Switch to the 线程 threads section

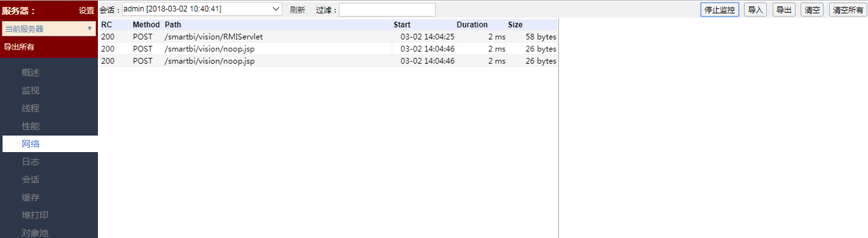pos(31,108)
